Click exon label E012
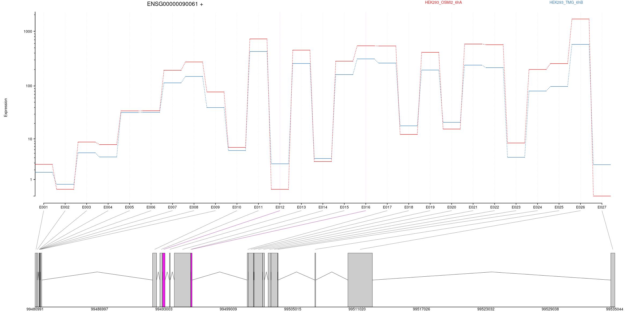 (280, 207)
